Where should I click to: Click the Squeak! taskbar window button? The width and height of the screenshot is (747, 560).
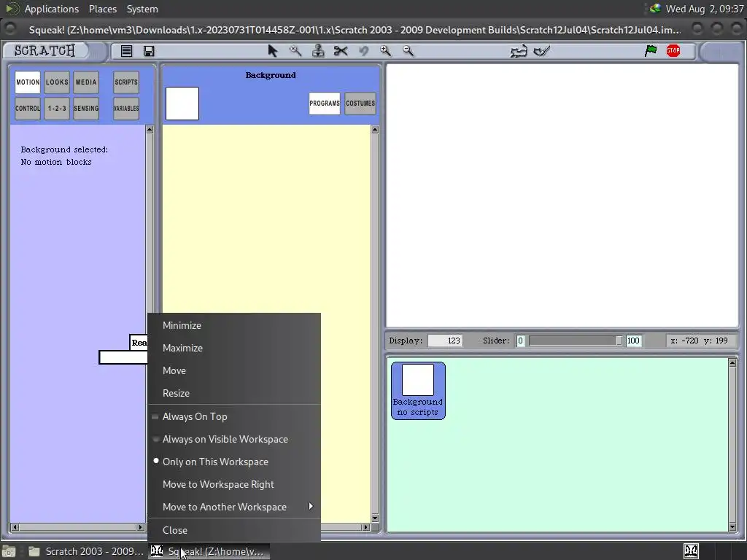point(209,551)
